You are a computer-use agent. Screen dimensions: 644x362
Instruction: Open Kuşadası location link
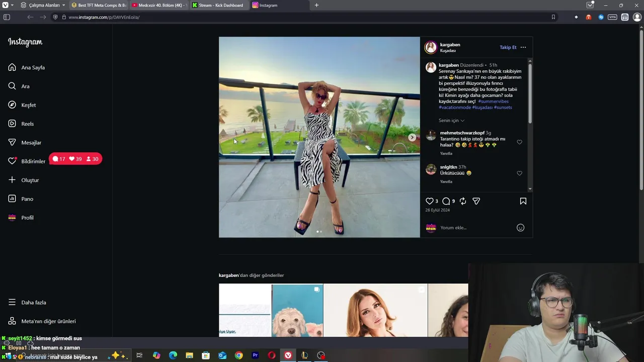point(448,51)
